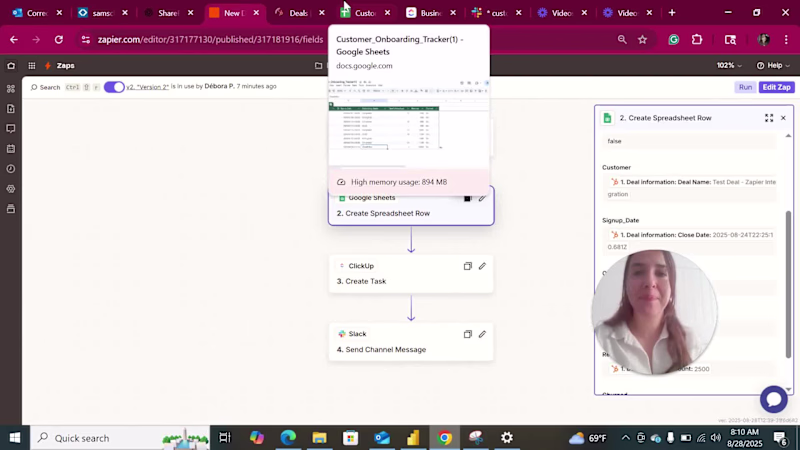Open the file/notes icon in left sidebar

point(11,109)
